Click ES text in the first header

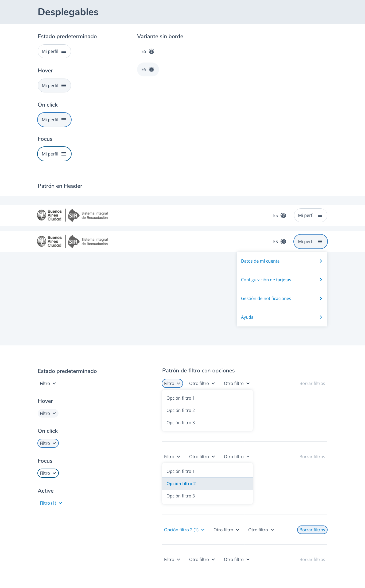[x=275, y=215]
